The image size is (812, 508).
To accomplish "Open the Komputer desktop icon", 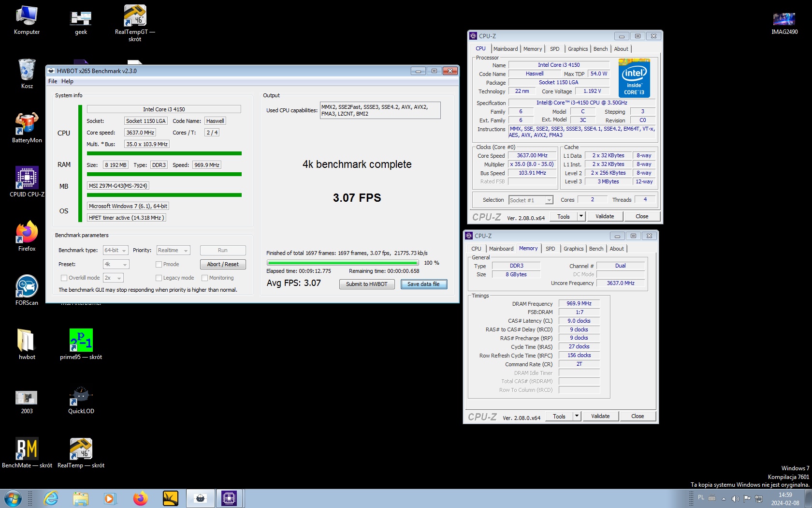I will [27, 20].
